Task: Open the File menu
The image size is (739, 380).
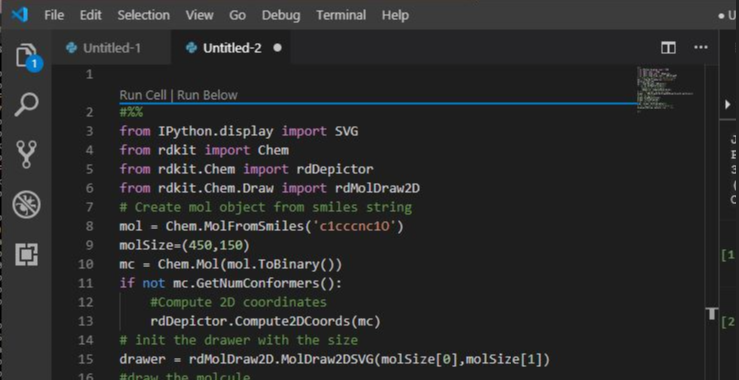Action: [x=54, y=15]
